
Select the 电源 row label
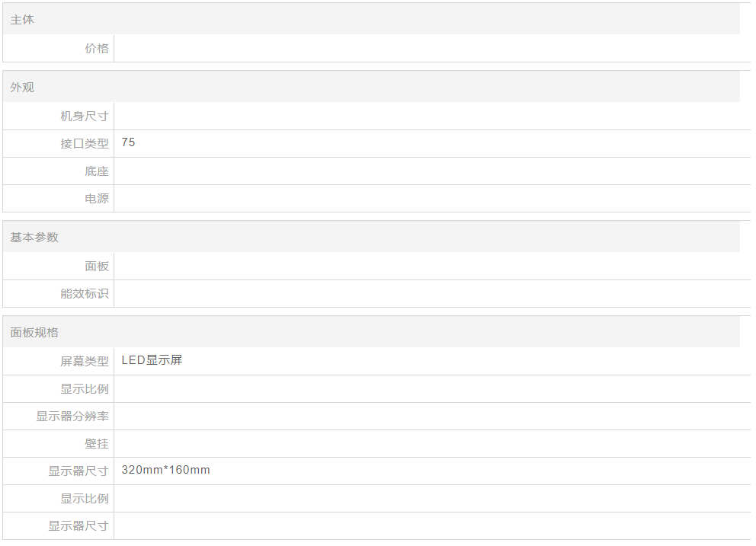pyautogui.click(x=97, y=199)
